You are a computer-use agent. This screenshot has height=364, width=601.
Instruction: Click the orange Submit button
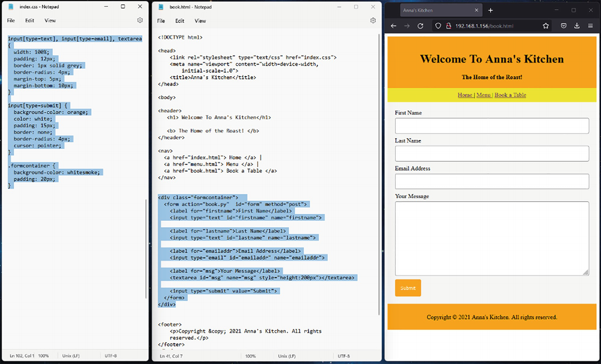click(x=408, y=288)
